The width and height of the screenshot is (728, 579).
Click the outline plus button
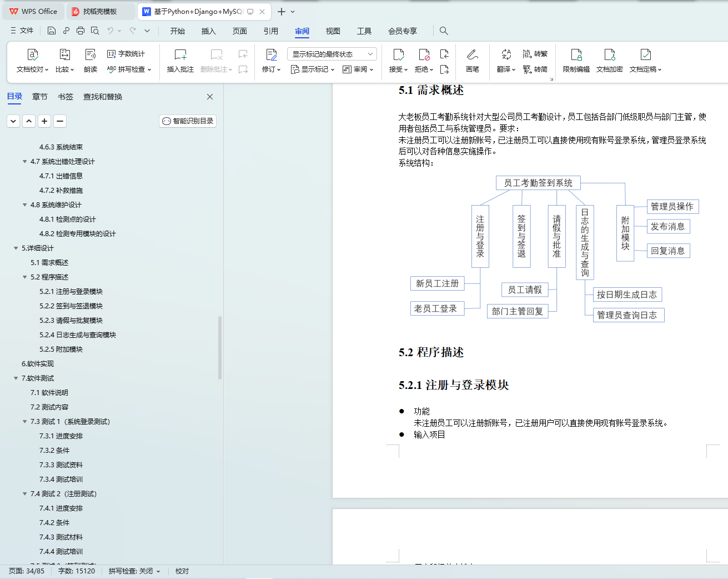point(44,121)
